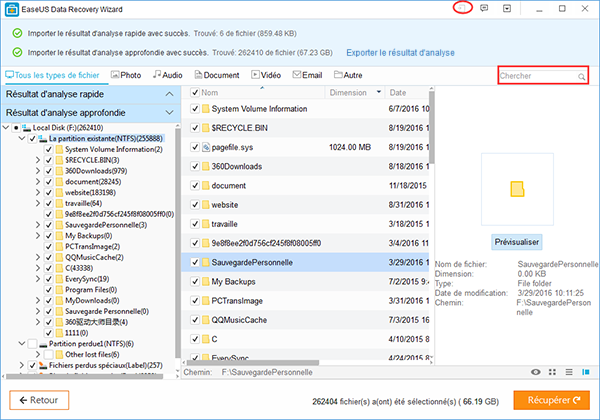Click the existing NTFS partition icon
Image resolution: width=600 pixels, height=420 pixels.
(x=42, y=138)
